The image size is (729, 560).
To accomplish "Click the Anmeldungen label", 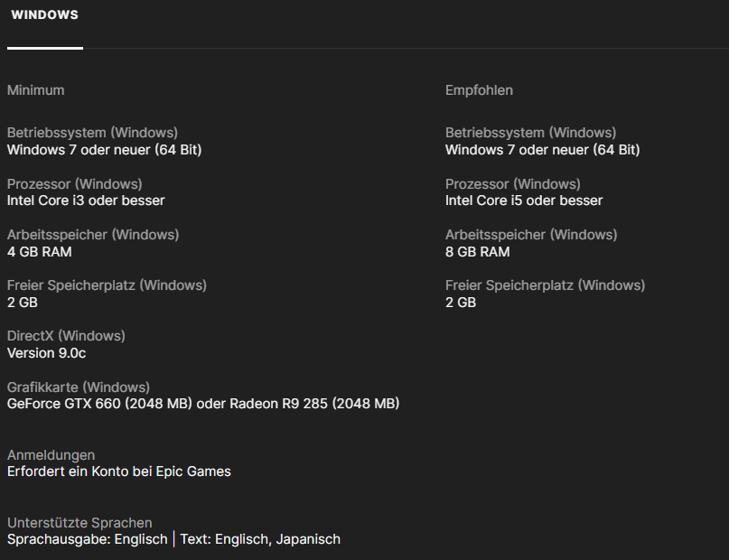I will coord(51,455).
